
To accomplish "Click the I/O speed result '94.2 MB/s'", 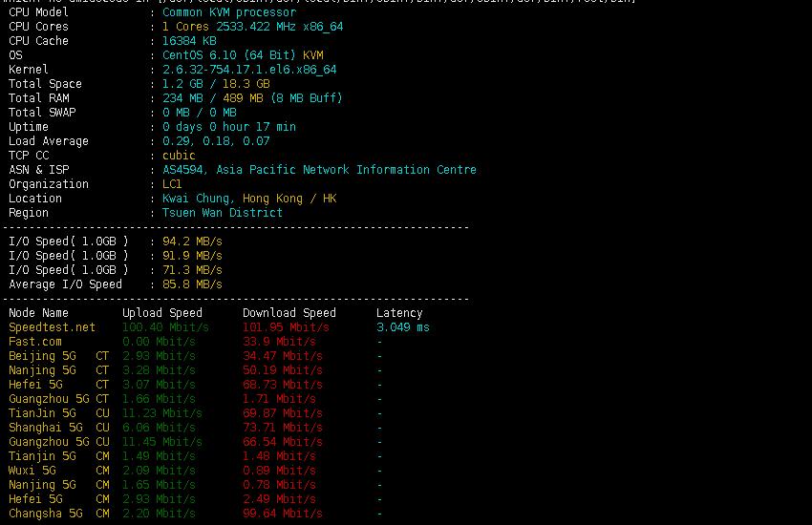I will 193,241.
